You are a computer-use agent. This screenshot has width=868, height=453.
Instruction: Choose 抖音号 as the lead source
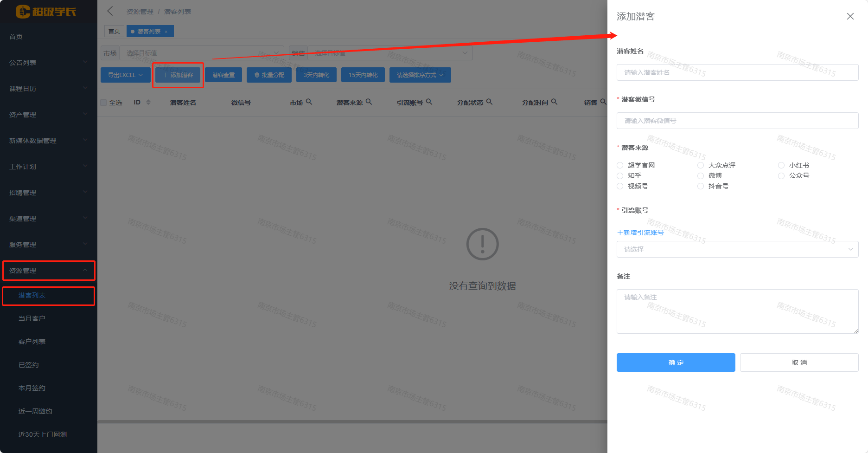(x=701, y=186)
